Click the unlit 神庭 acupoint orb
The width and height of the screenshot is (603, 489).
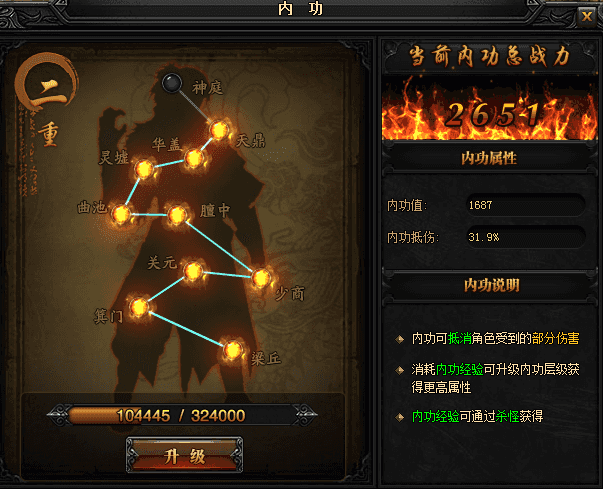(172, 83)
